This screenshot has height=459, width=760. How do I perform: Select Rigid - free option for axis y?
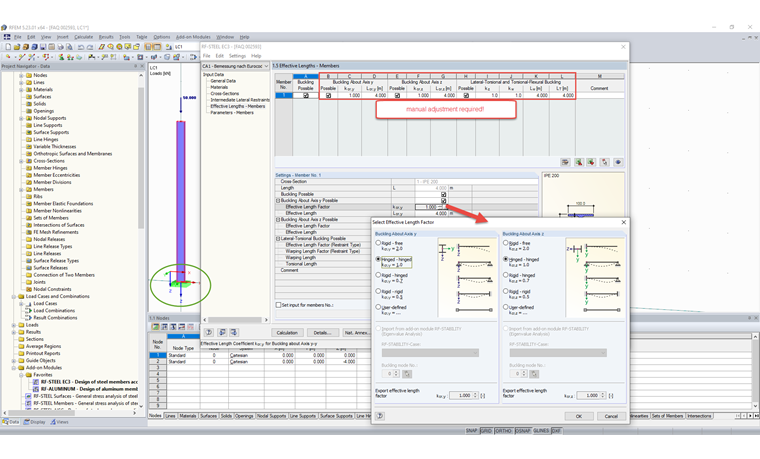pyautogui.click(x=379, y=243)
